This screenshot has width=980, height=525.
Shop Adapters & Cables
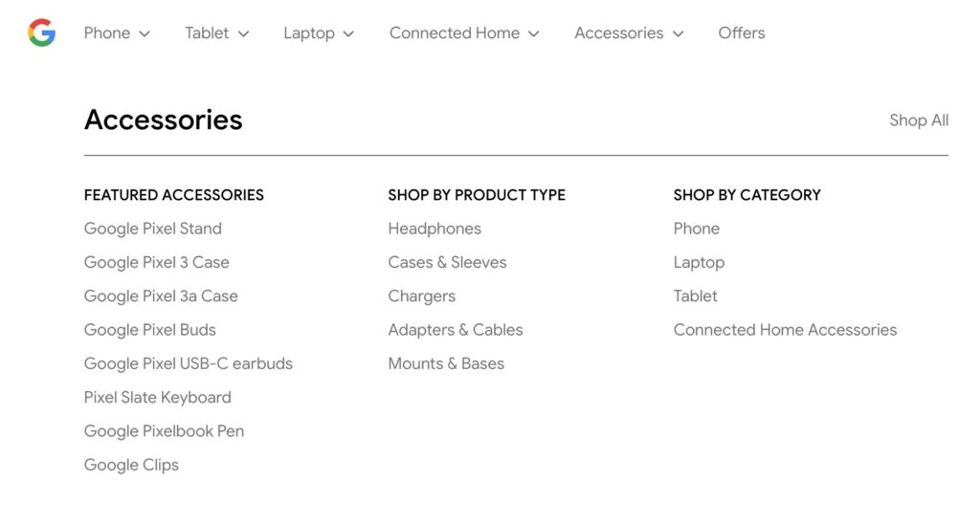[x=456, y=330]
